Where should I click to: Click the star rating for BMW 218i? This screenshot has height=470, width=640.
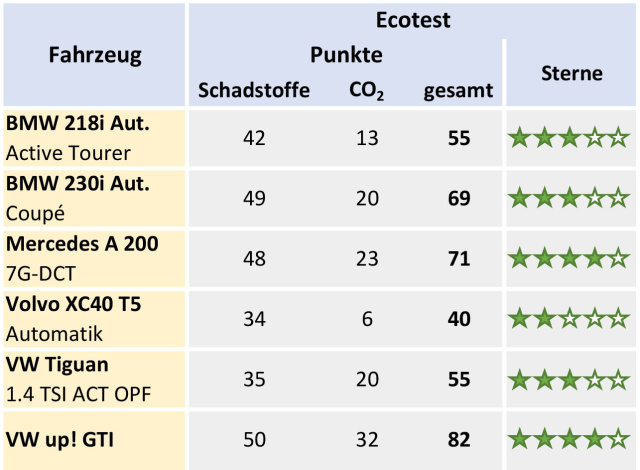(x=569, y=137)
